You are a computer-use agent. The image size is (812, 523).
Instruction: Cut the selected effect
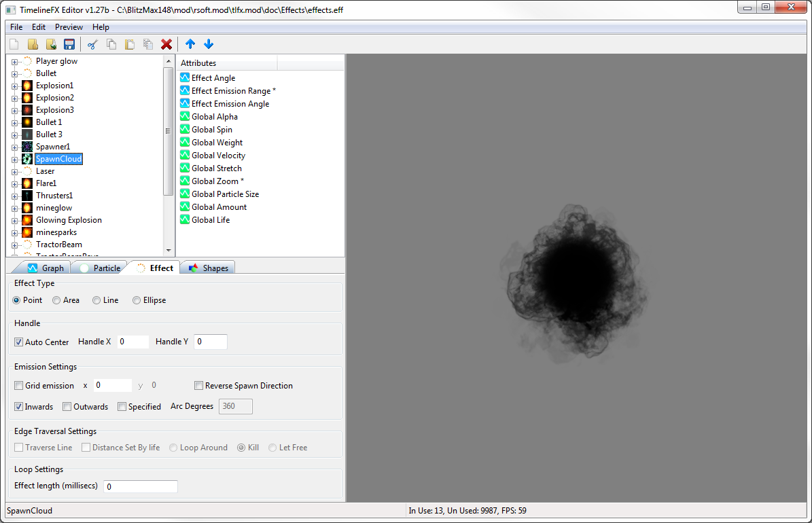point(92,44)
